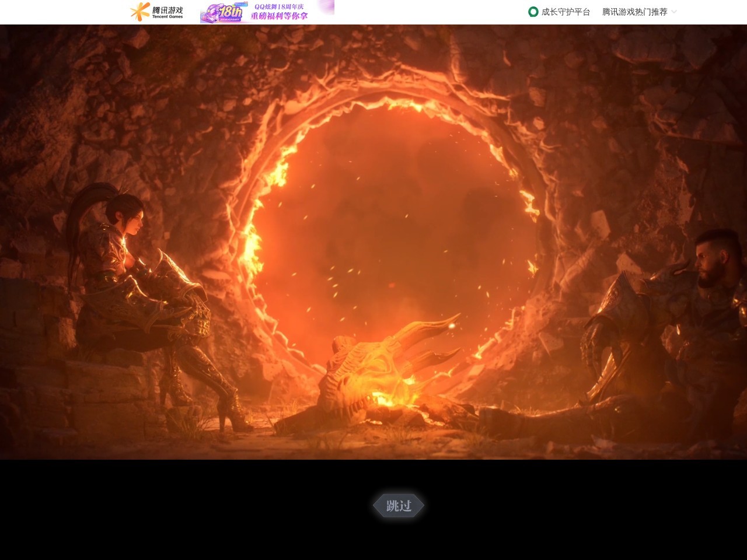Skip the intro video with 跳过
The image size is (747, 560).
(x=399, y=506)
